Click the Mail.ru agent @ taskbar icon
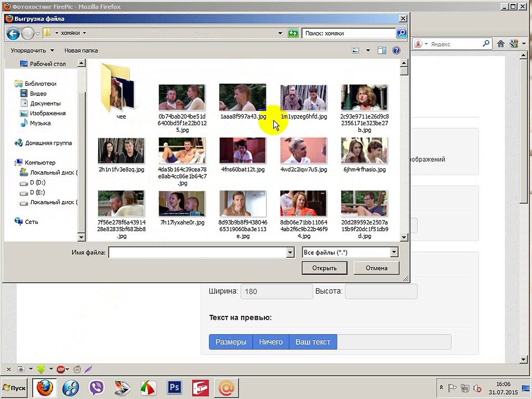 [x=226, y=388]
